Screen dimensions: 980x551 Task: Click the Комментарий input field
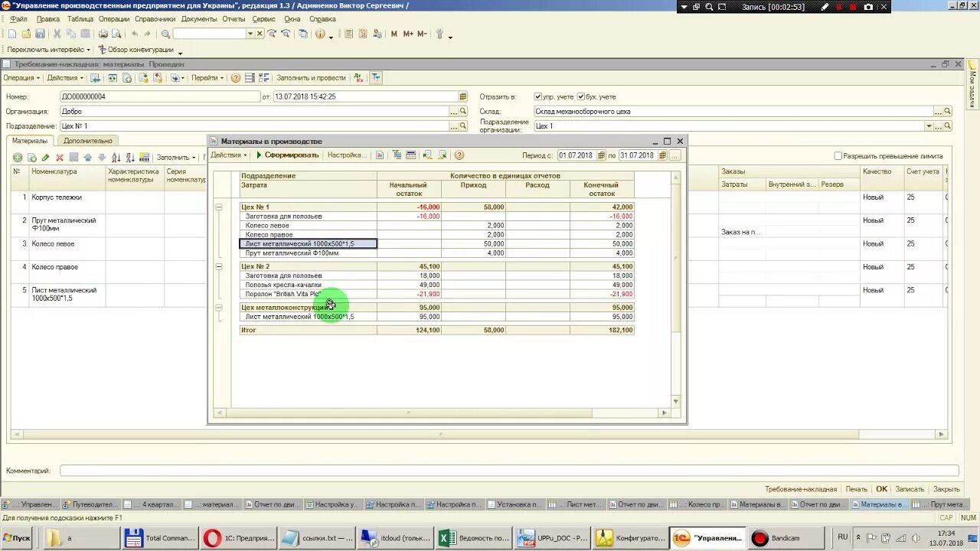509,471
